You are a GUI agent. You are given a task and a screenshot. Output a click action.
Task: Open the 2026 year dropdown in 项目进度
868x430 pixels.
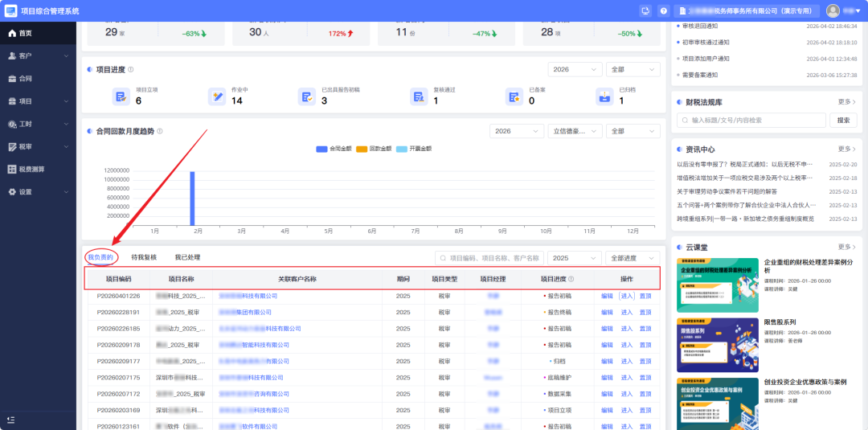pyautogui.click(x=575, y=70)
